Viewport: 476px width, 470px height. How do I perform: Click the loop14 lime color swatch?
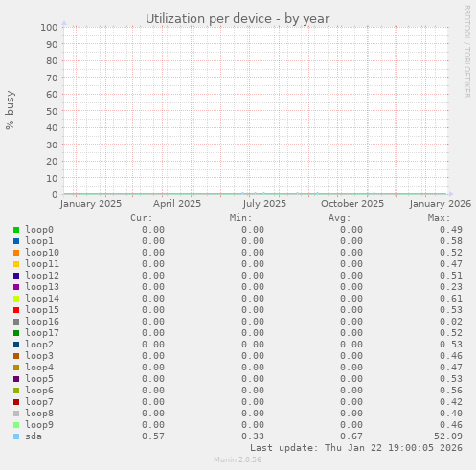tap(16, 299)
